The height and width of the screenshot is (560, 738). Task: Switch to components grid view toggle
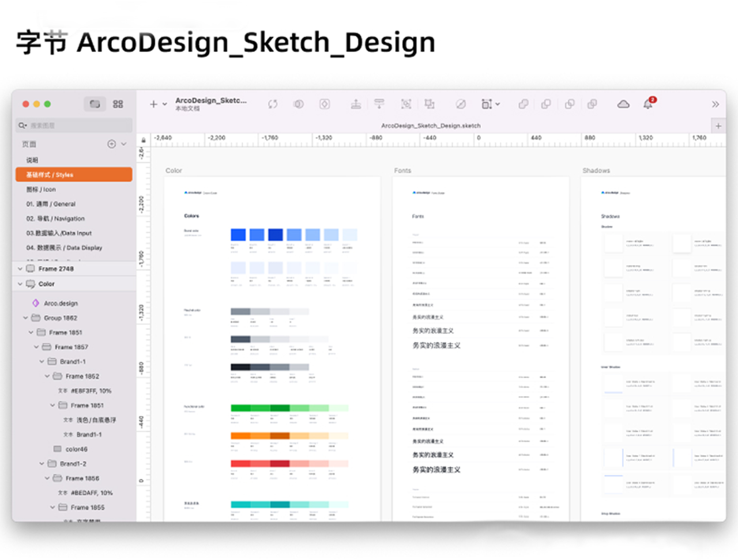(x=118, y=104)
